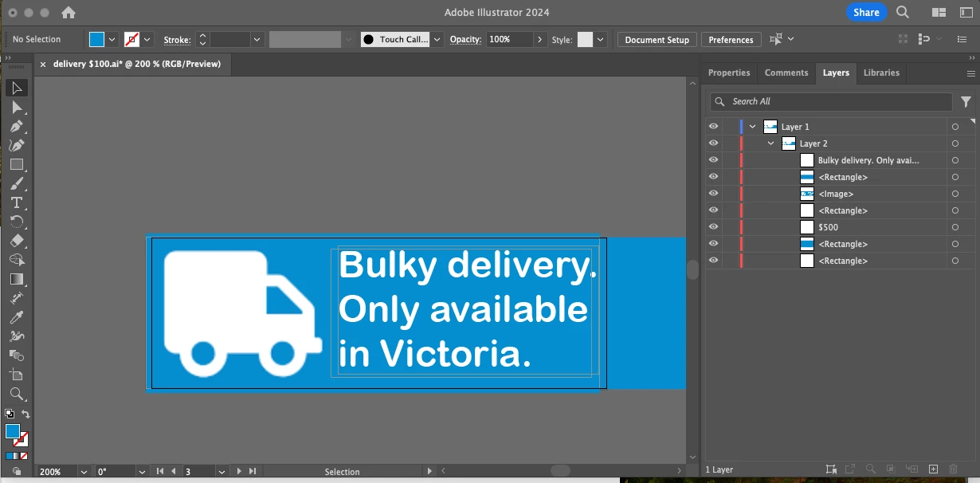
Task: Select the Artboard tool
Action: pos(17,375)
